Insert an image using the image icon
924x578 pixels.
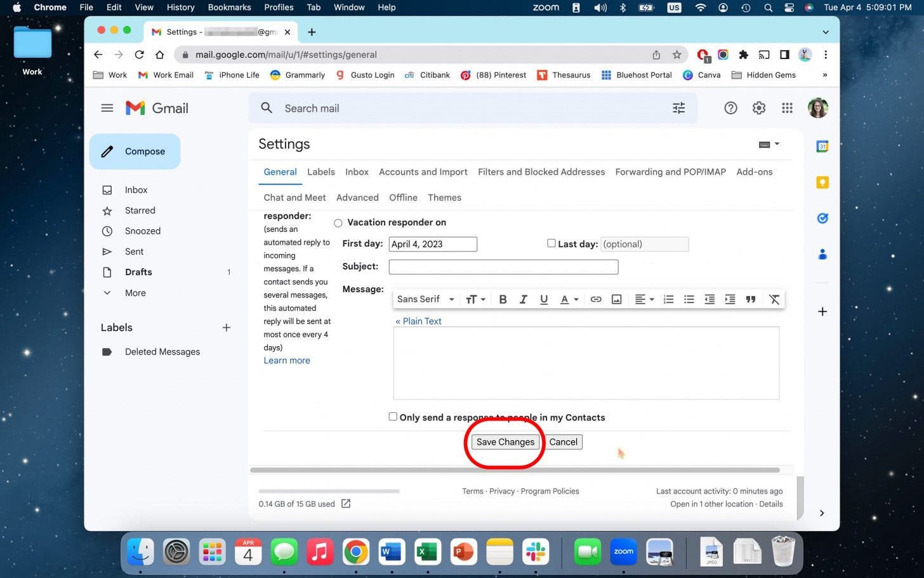(x=616, y=299)
